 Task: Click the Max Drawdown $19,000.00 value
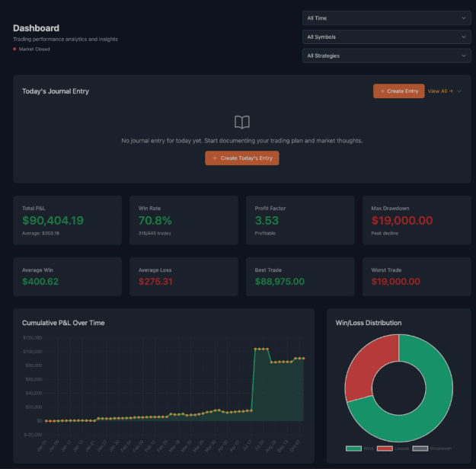[x=402, y=220]
